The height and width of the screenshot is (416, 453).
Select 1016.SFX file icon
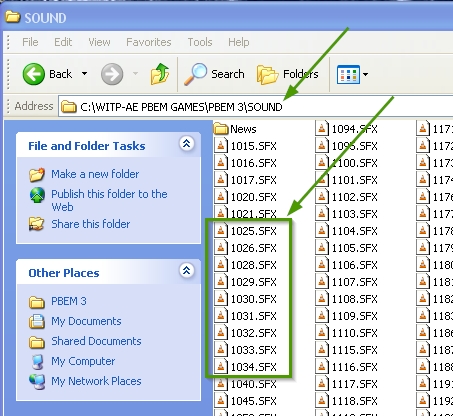[x=221, y=163]
